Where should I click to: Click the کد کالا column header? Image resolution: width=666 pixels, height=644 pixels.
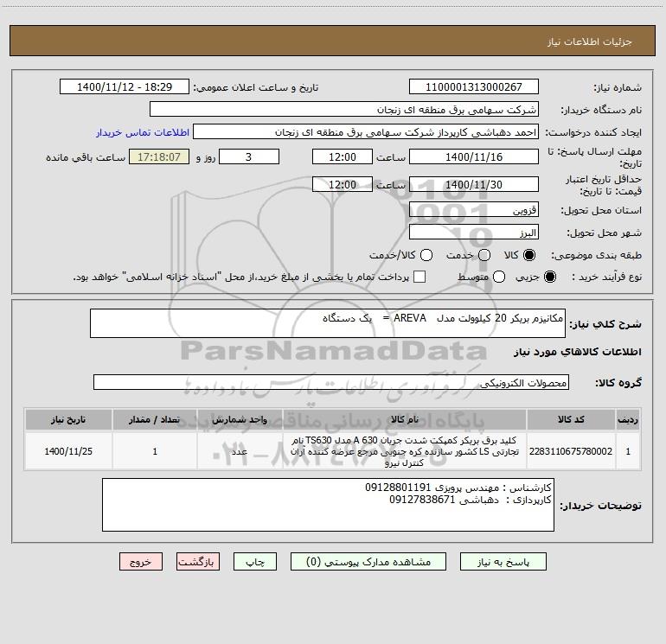571,419
